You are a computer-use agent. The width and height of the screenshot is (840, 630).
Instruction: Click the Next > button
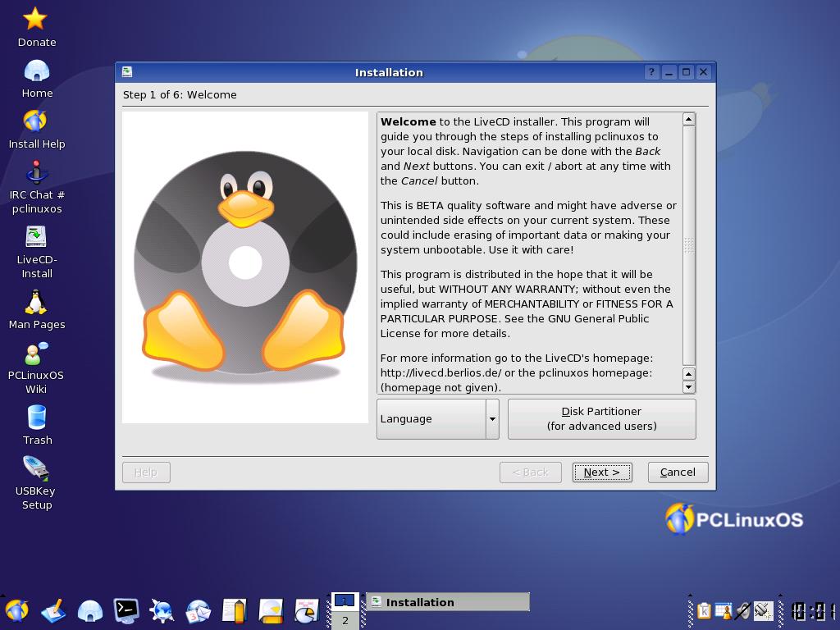click(601, 472)
